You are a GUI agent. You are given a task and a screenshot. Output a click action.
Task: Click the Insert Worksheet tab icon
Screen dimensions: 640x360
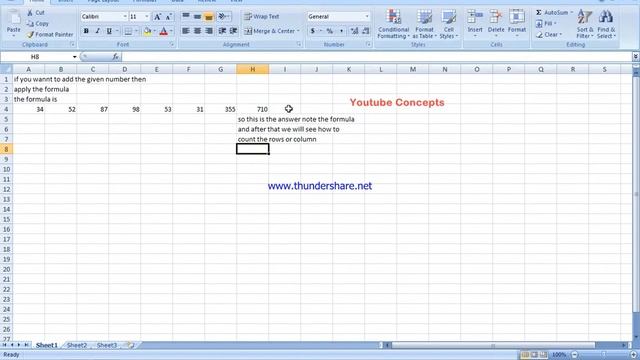tap(131, 345)
